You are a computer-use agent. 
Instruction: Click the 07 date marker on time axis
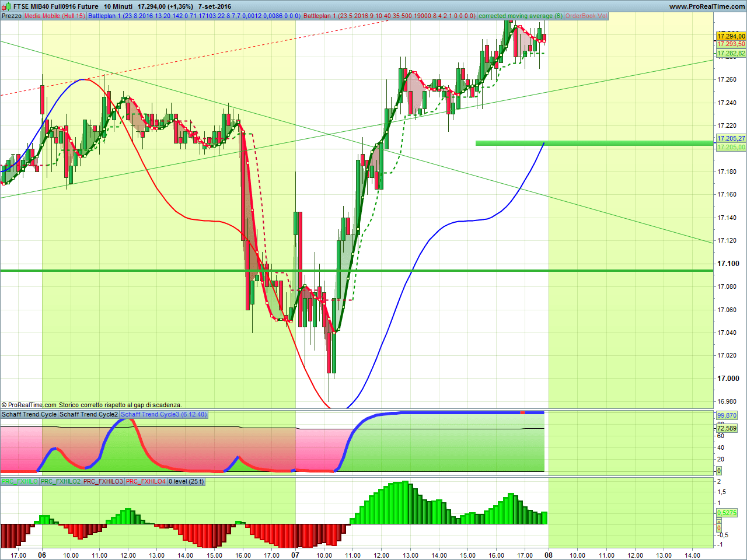tap(295, 555)
